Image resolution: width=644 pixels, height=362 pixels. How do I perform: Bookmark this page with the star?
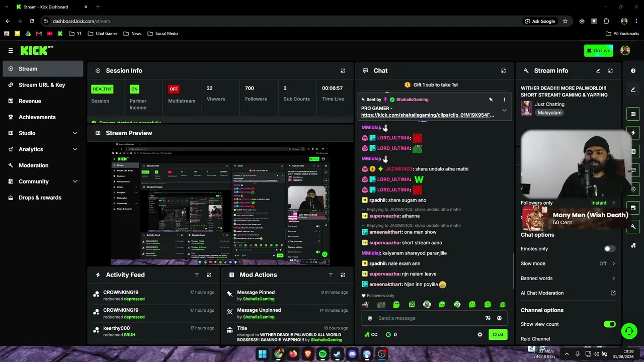point(565,21)
